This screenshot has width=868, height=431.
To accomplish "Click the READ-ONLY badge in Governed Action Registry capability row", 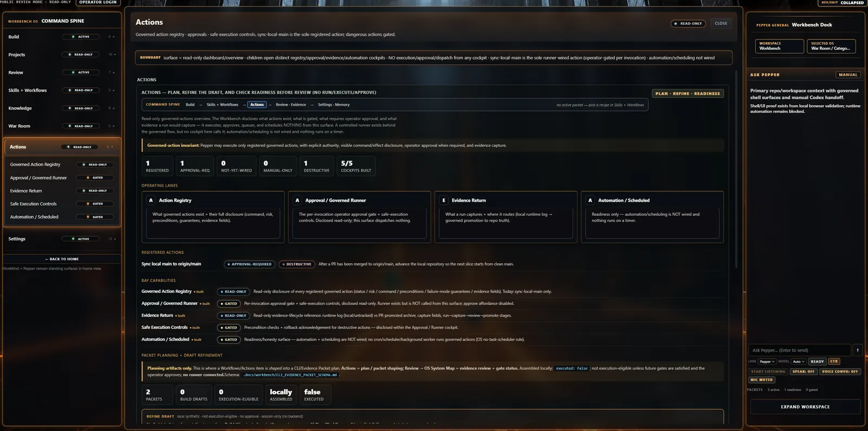I will point(233,292).
